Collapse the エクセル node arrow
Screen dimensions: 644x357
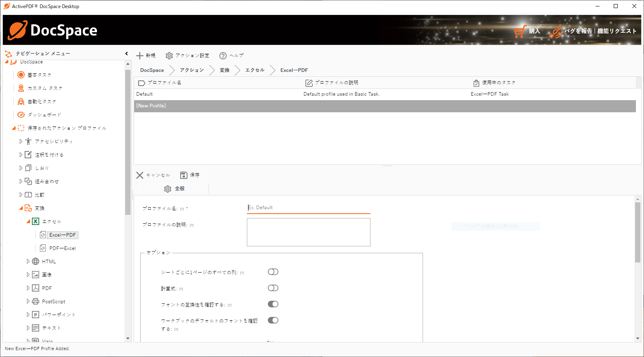point(28,222)
